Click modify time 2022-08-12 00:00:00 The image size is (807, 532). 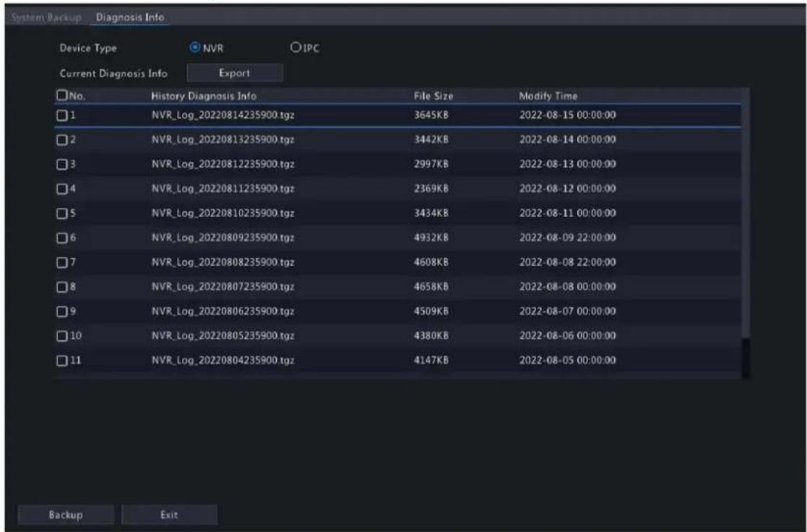(567, 188)
